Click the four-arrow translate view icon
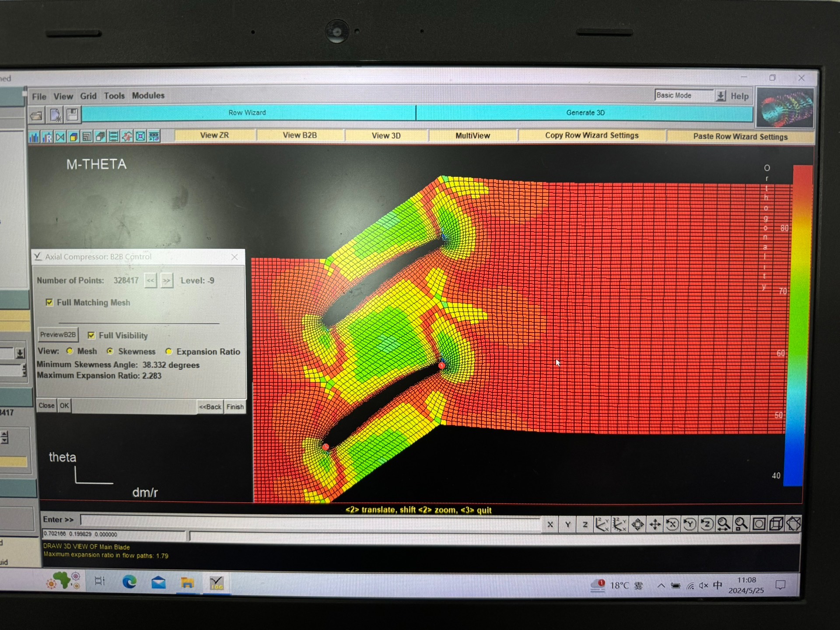This screenshot has height=630, width=840. [x=655, y=524]
